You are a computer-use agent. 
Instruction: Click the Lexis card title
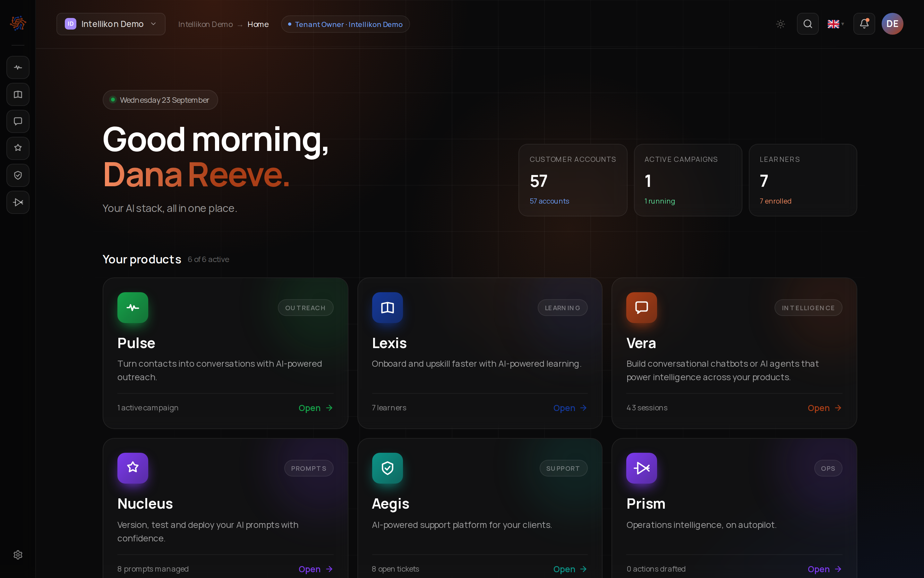tap(389, 343)
